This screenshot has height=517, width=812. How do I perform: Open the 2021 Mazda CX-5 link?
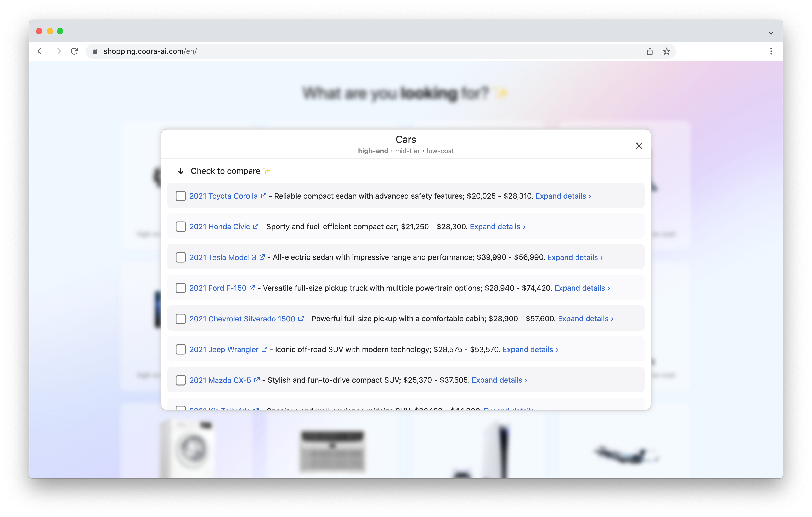(220, 380)
